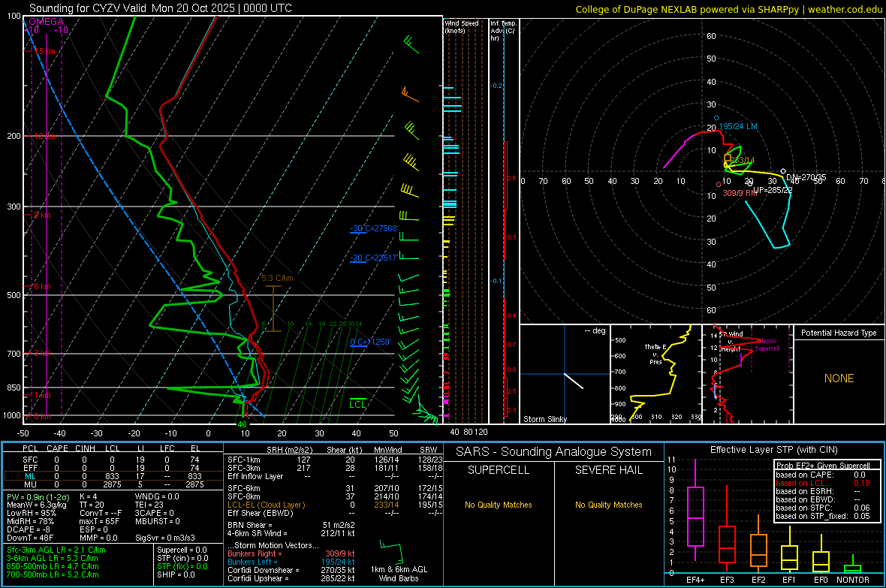The image size is (886, 588).
Task: Click the 'BRN Shear =' row
Action: point(291,525)
